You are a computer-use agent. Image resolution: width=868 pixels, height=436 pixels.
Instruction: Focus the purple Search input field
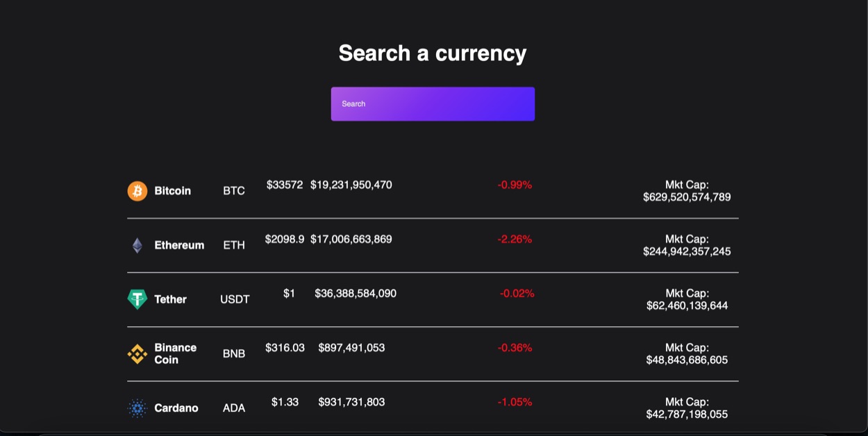[433, 104]
